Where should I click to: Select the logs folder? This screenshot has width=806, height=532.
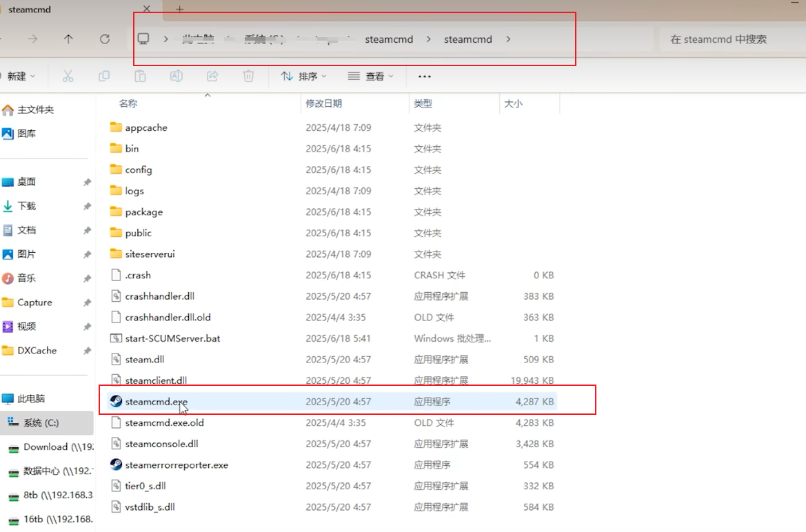coord(332,191)
